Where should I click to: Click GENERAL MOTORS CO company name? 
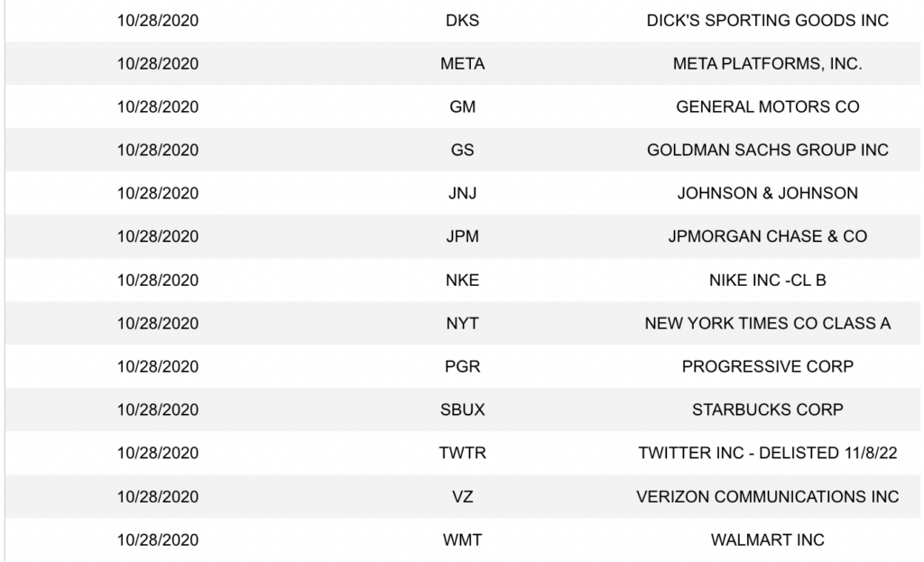(767, 107)
